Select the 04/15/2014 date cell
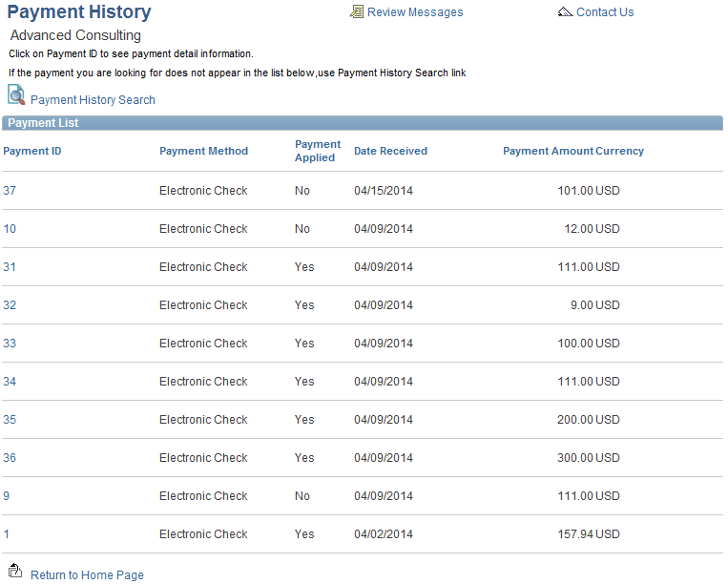The image size is (728, 584). (x=384, y=190)
